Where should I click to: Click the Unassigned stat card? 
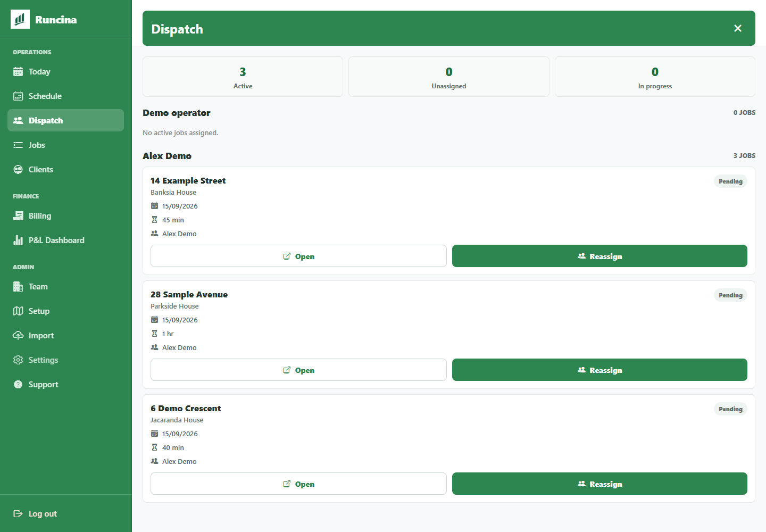point(449,77)
